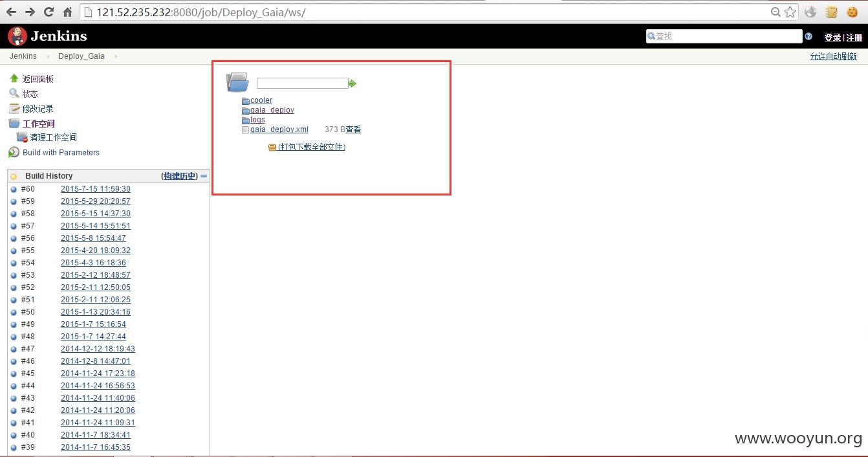
Task: Click blue status ball for build #60
Action: 14,190
